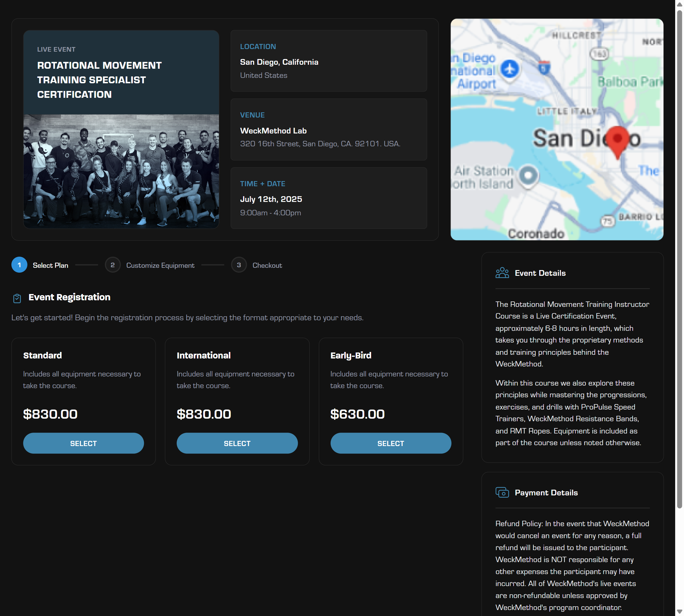Select the International plan
684x616 pixels.
pyautogui.click(x=237, y=443)
